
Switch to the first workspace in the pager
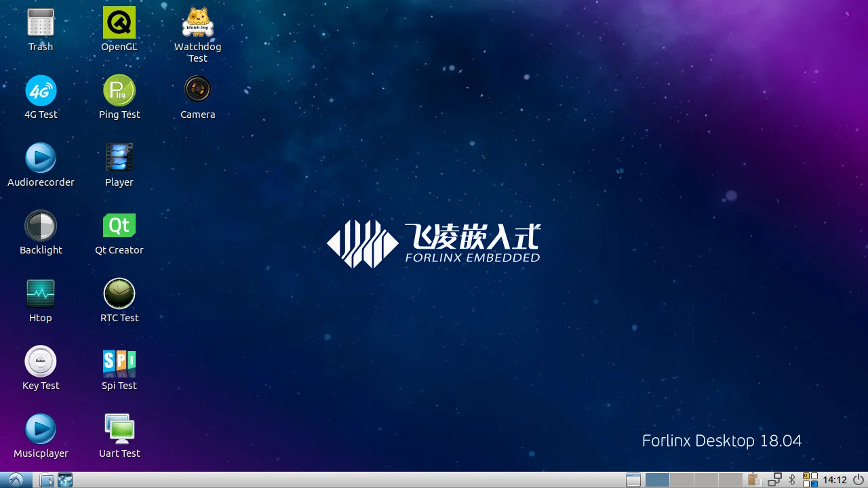click(x=657, y=481)
